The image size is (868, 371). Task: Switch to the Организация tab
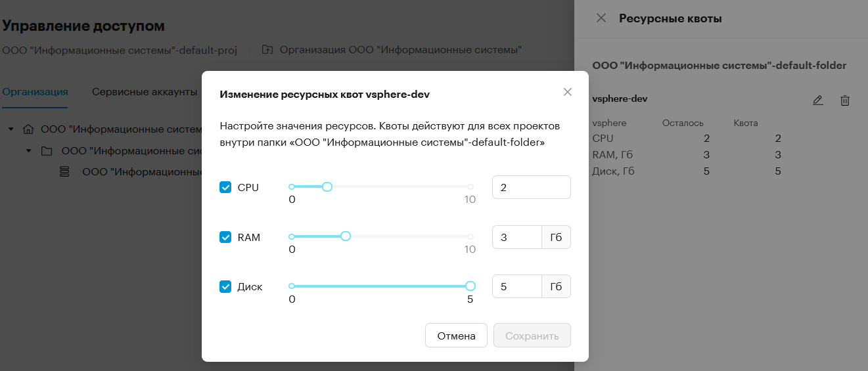pyautogui.click(x=35, y=92)
